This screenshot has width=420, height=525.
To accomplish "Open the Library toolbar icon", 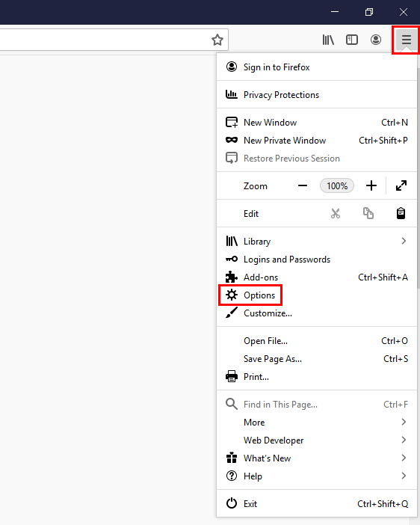I will tap(328, 40).
